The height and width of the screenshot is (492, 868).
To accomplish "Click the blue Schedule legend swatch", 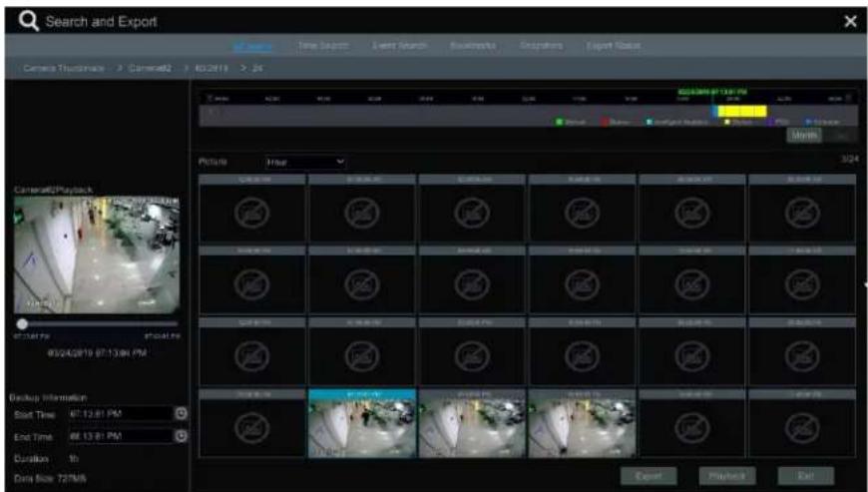I will tap(808, 122).
